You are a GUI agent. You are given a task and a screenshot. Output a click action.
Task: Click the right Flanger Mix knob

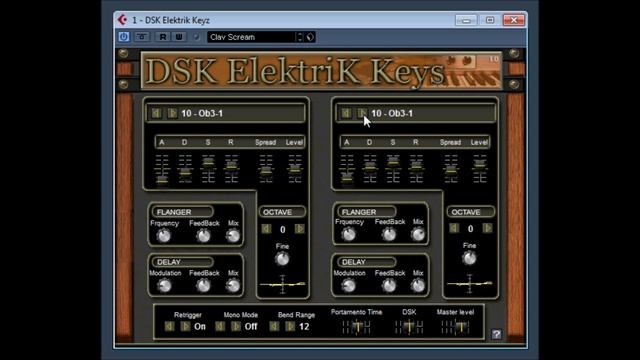(418, 234)
